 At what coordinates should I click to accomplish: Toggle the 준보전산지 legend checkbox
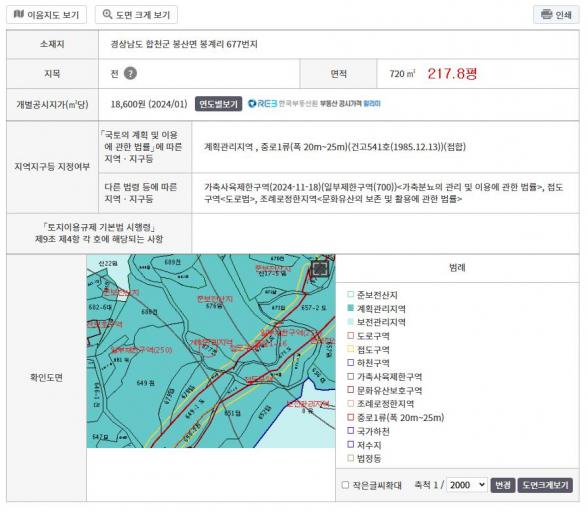coord(351,294)
